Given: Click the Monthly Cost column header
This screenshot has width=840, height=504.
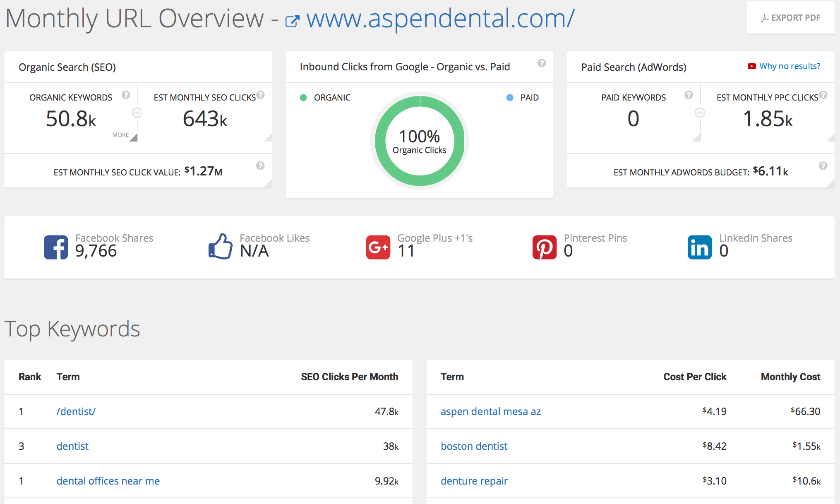Looking at the screenshot, I should point(790,377).
